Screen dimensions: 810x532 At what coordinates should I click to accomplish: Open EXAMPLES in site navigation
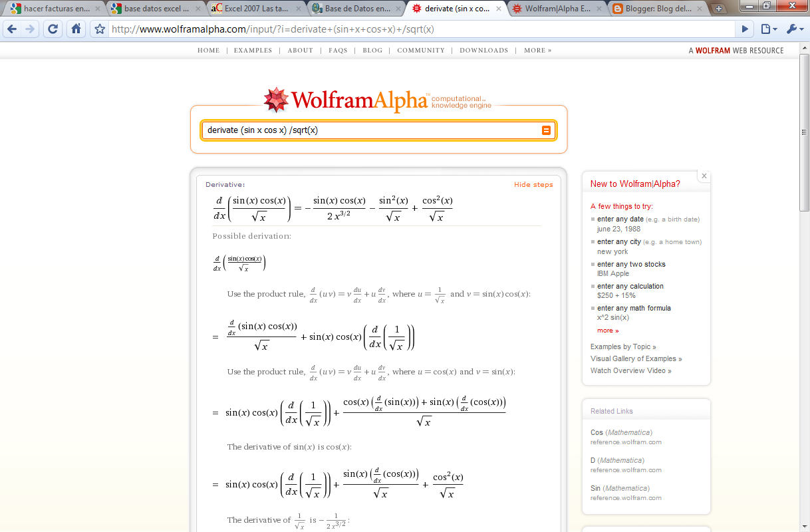click(253, 51)
